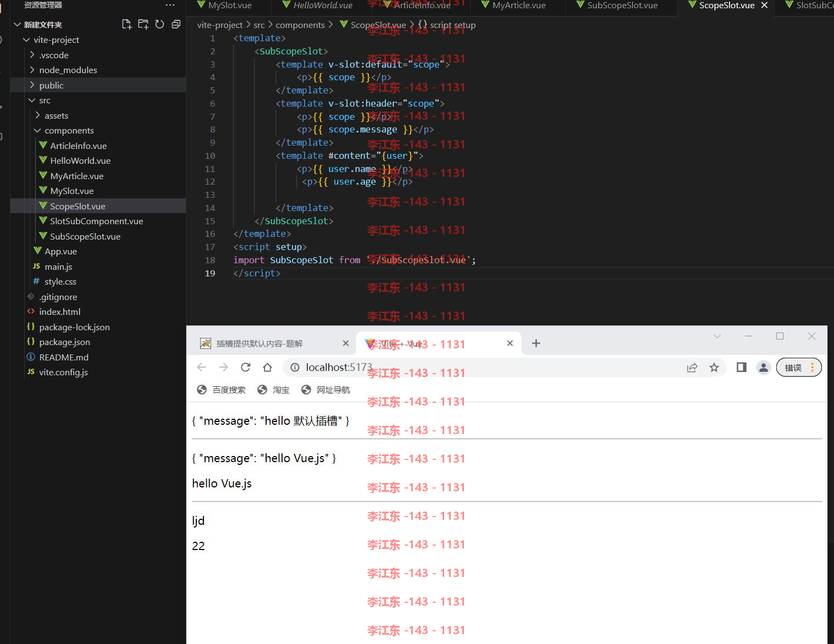The height and width of the screenshot is (644, 834).
Task: Collapse the components folder
Action: point(37,130)
